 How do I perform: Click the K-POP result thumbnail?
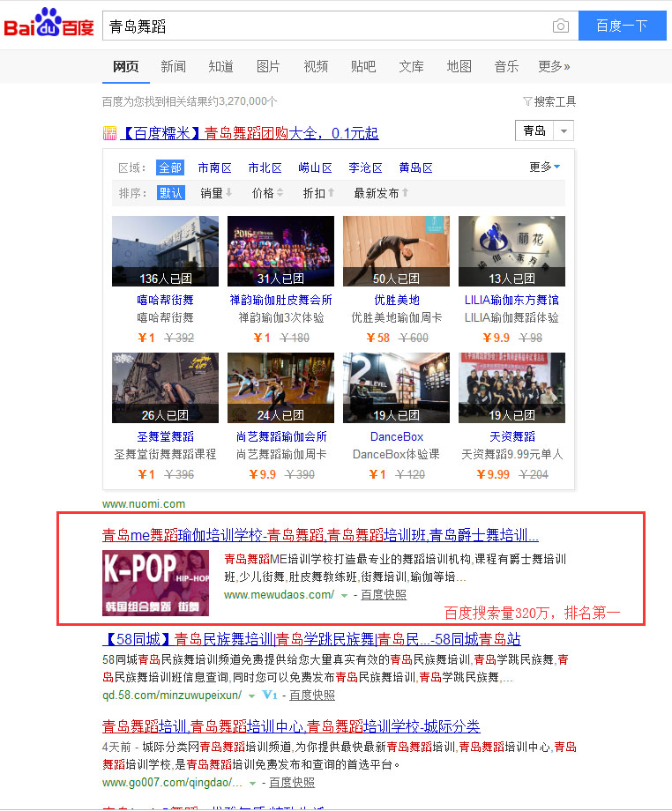click(156, 583)
